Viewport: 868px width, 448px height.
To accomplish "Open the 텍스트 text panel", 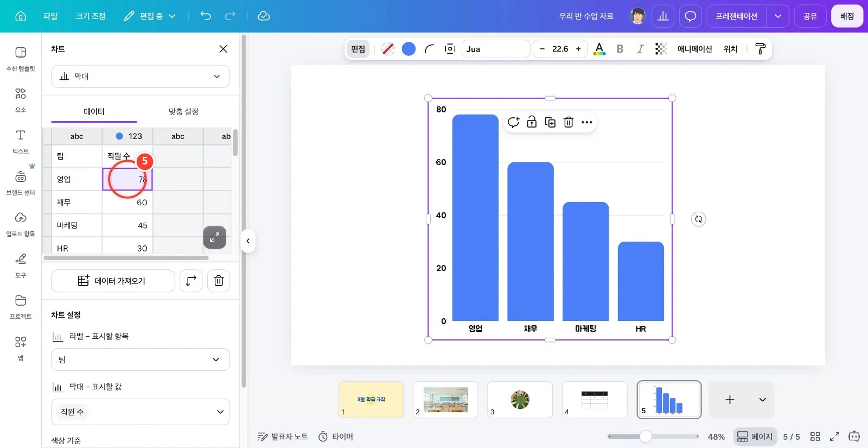I will [21, 141].
